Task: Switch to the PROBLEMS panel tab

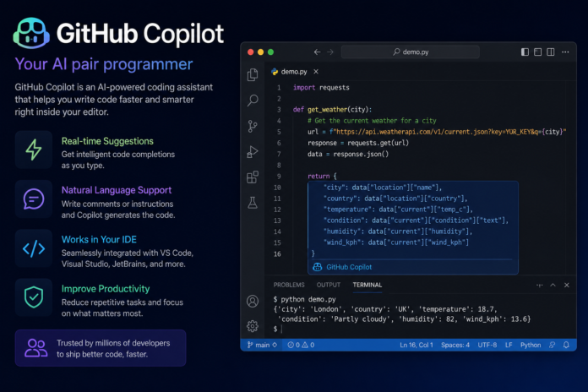Action: click(x=289, y=285)
